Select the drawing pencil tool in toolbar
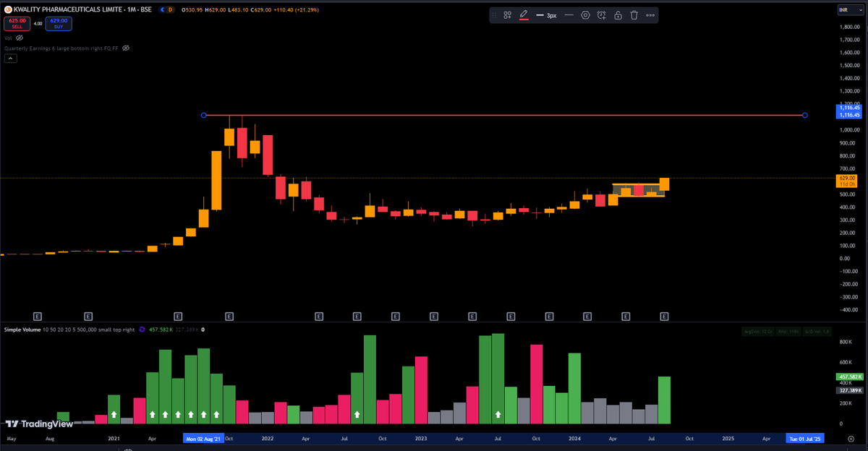 pyautogui.click(x=525, y=14)
